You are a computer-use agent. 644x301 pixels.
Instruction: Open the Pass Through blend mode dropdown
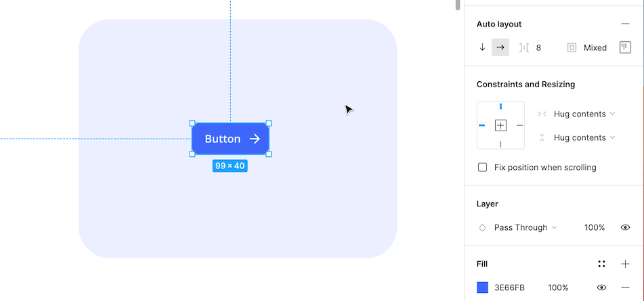pyautogui.click(x=525, y=227)
